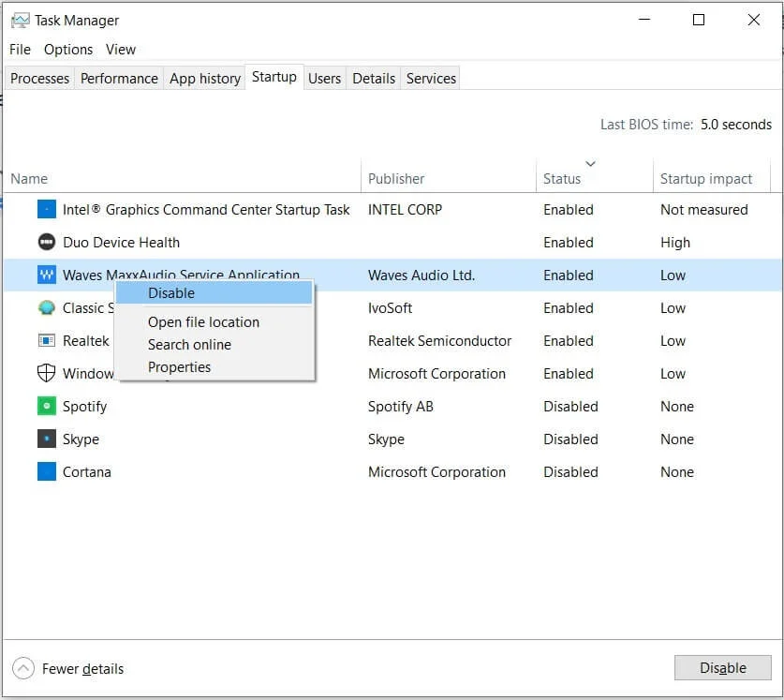Open the File menu
The width and height of the screenshot is (784, 700).
point(19,50)
